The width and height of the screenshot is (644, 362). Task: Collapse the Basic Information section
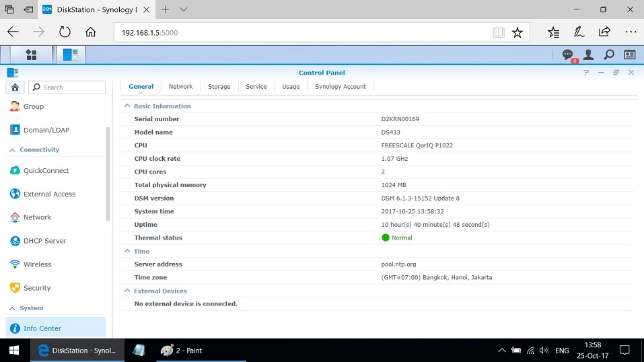[x=127, y=106]
